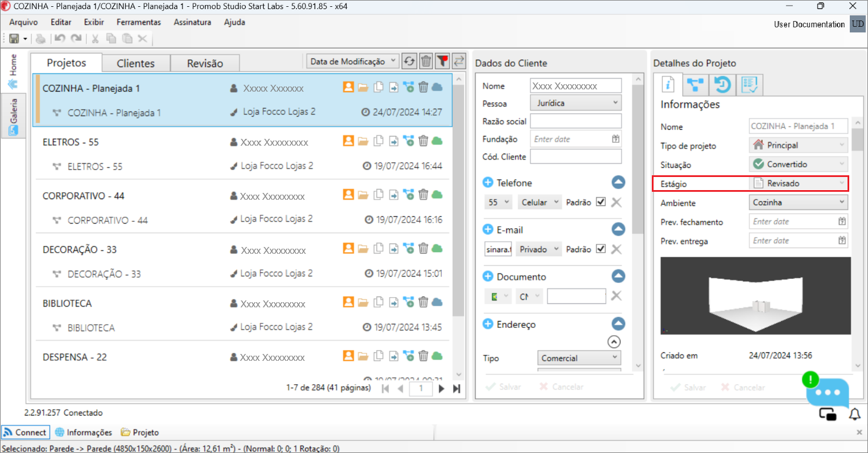Switch to the Clientes tab
Screen dimensions: 868x453
[x=136, y=63]
